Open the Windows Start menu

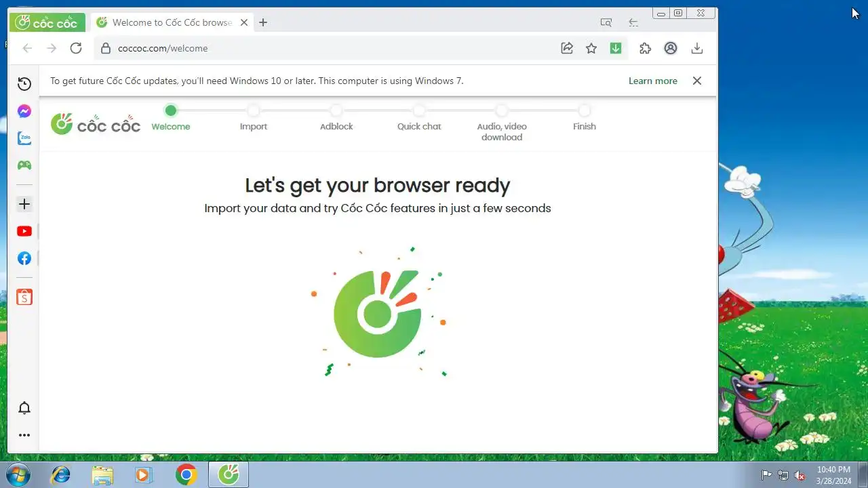click(x=18, y=474)
